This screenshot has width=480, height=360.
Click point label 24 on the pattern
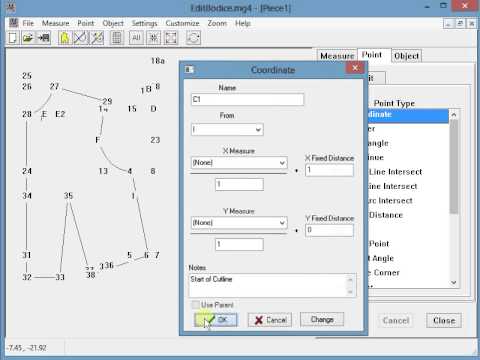[x=27, y=171]
